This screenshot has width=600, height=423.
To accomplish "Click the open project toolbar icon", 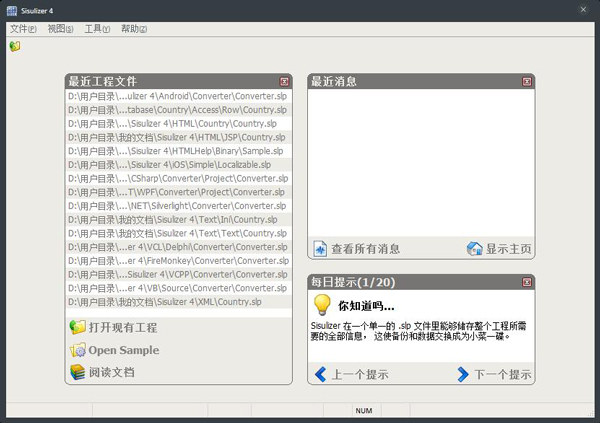I will [x=15, y=46].
